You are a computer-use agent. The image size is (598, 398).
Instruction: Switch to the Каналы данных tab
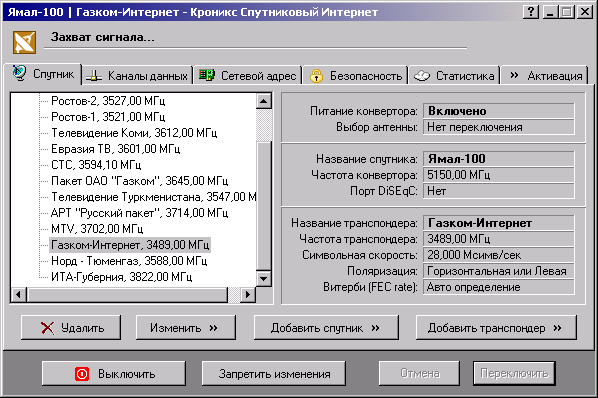pyautogui.click(x=138, y=75)
